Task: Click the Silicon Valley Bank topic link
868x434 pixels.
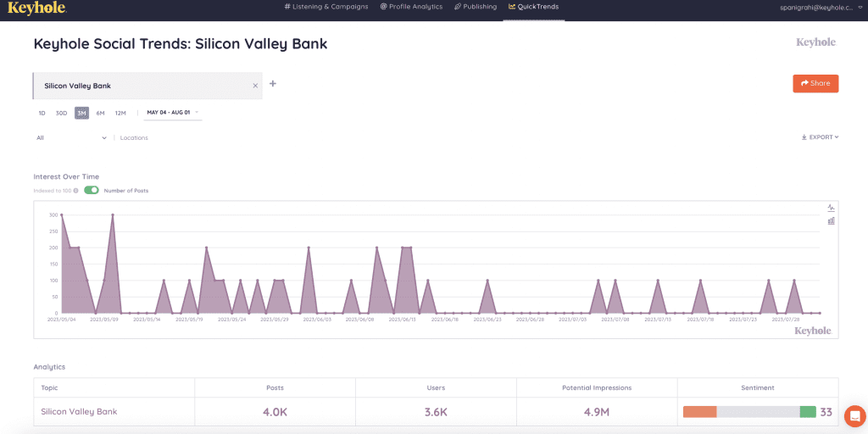Action: [79, 412]
